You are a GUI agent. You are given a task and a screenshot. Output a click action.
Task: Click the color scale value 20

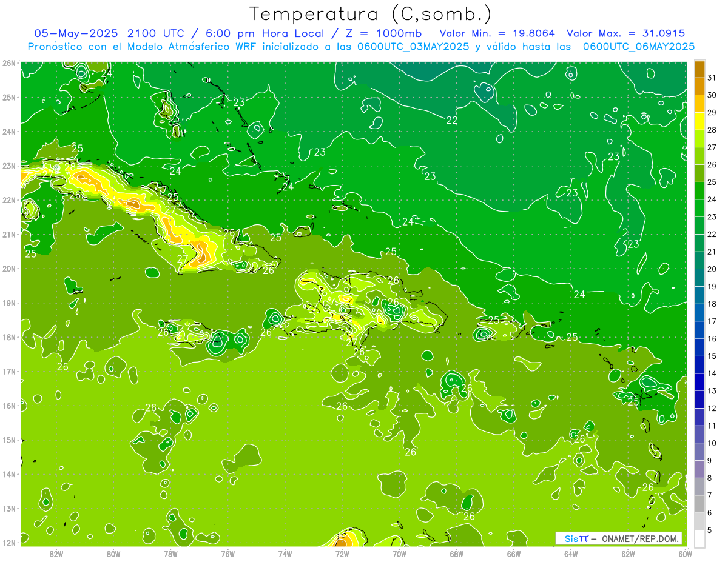[712, 269]
